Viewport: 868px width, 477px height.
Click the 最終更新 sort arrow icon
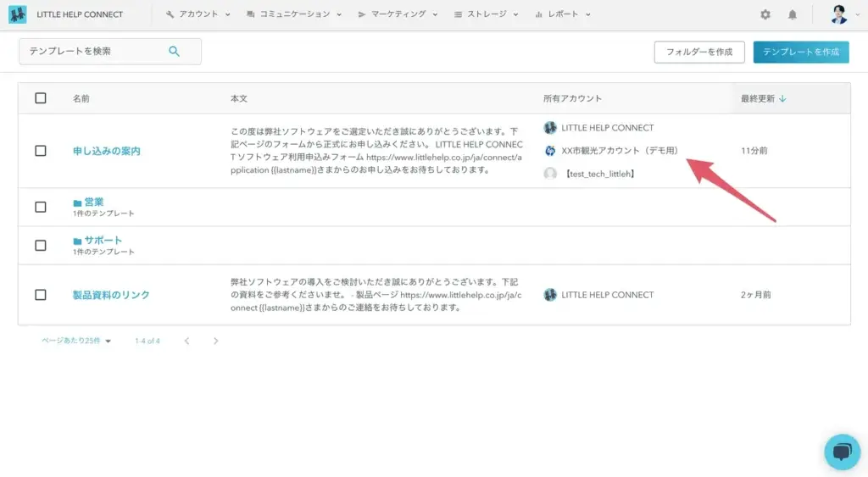(782, 98)
